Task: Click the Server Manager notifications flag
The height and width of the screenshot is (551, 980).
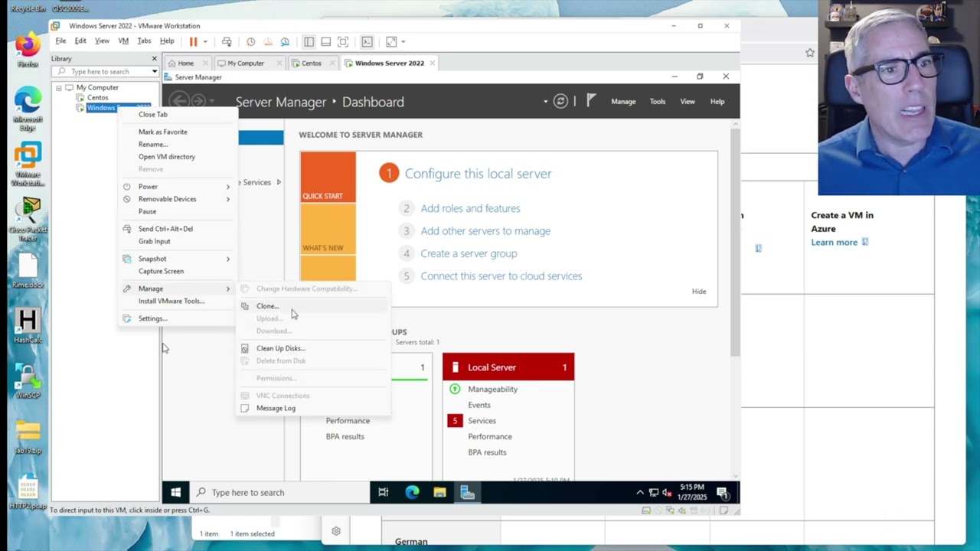Action: [x=591, y=100]
